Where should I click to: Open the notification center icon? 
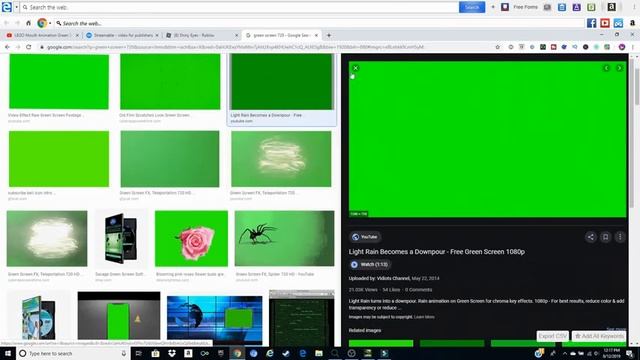coord(629,353)
